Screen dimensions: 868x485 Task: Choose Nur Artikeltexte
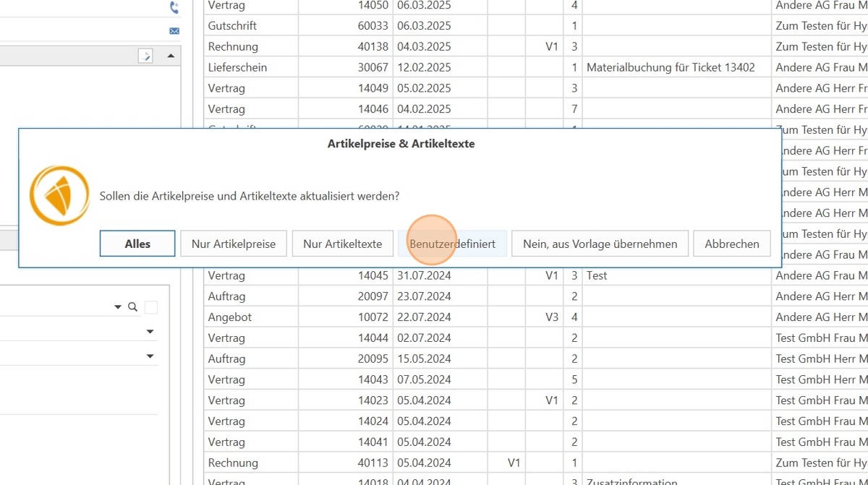342,244
